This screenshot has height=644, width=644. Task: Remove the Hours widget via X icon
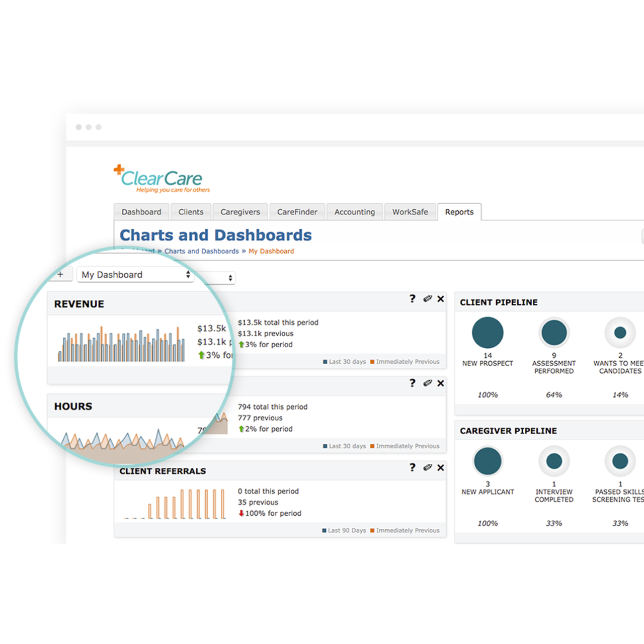click(x=441, y=383)
